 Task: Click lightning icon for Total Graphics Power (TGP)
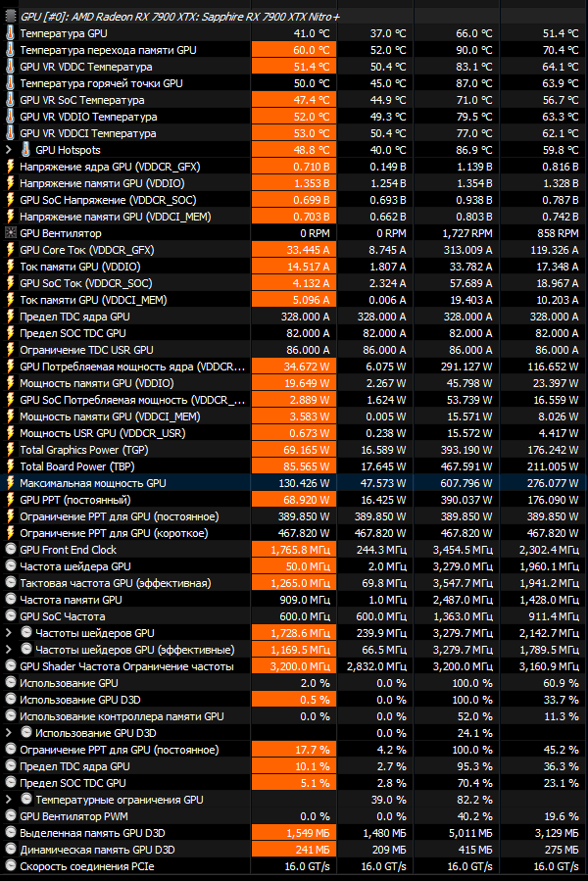coord(10,450)
